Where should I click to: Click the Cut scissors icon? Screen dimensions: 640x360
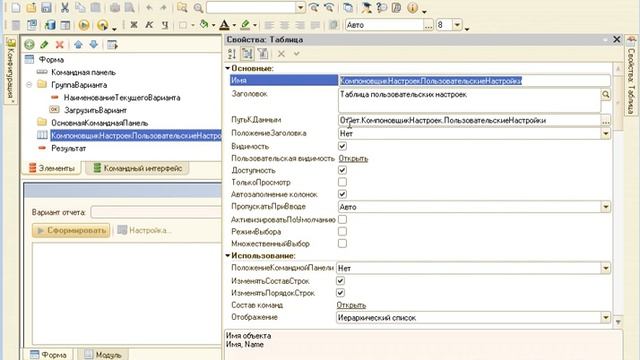pyautogui.click(x=64, y=7)
